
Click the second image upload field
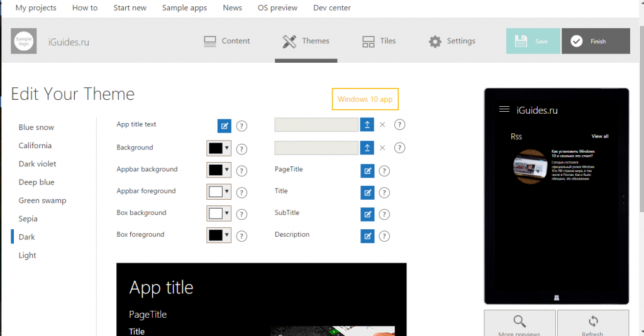click(316, 148)
